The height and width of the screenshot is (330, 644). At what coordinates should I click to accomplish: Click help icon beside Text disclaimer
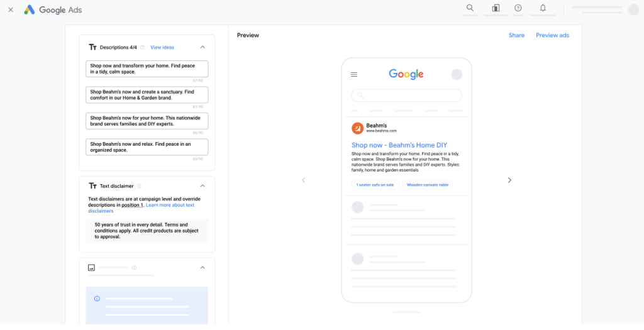click(139, 186)
